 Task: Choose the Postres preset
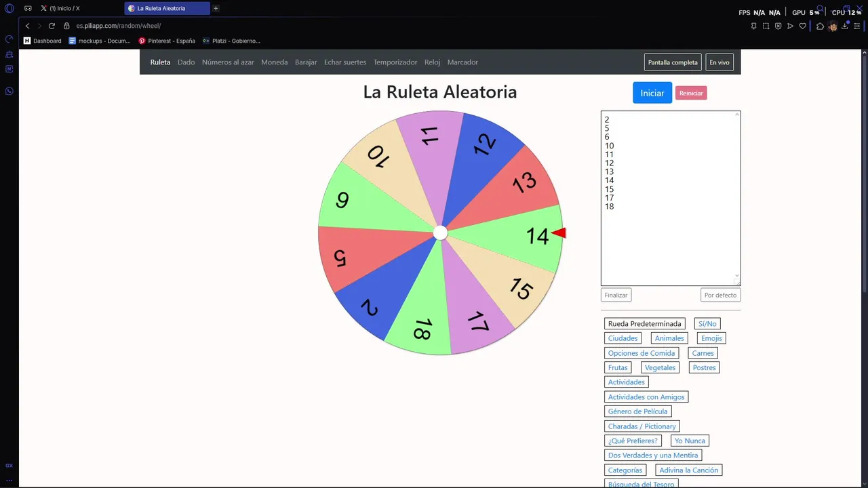click(704, 367)
